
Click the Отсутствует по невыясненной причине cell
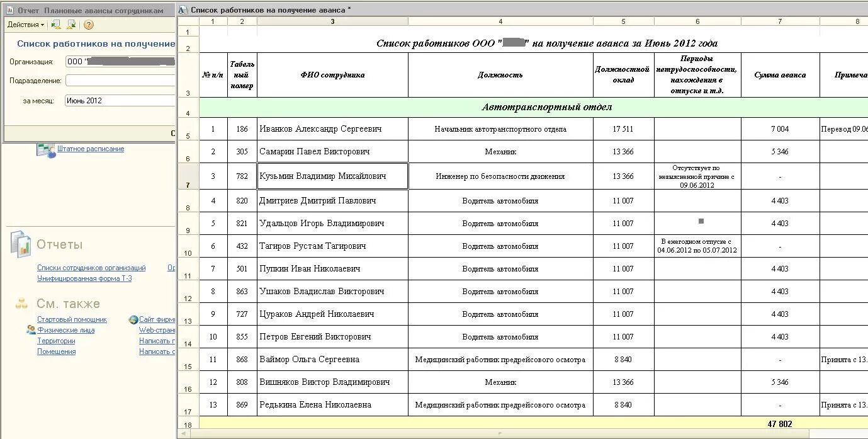pos(697,176)
